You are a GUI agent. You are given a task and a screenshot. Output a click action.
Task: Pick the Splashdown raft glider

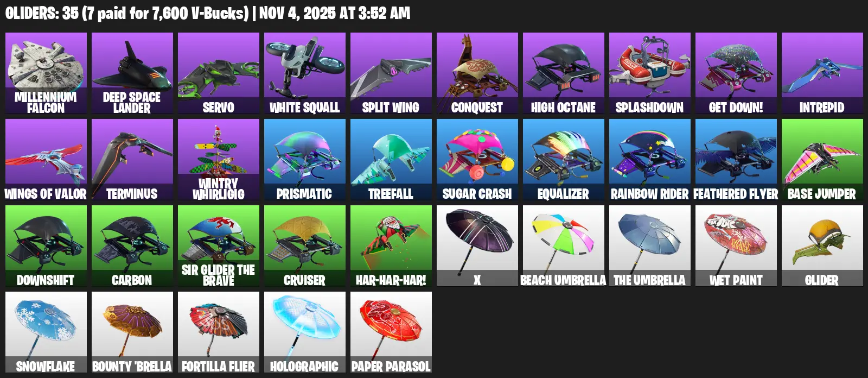pos(650,73)
